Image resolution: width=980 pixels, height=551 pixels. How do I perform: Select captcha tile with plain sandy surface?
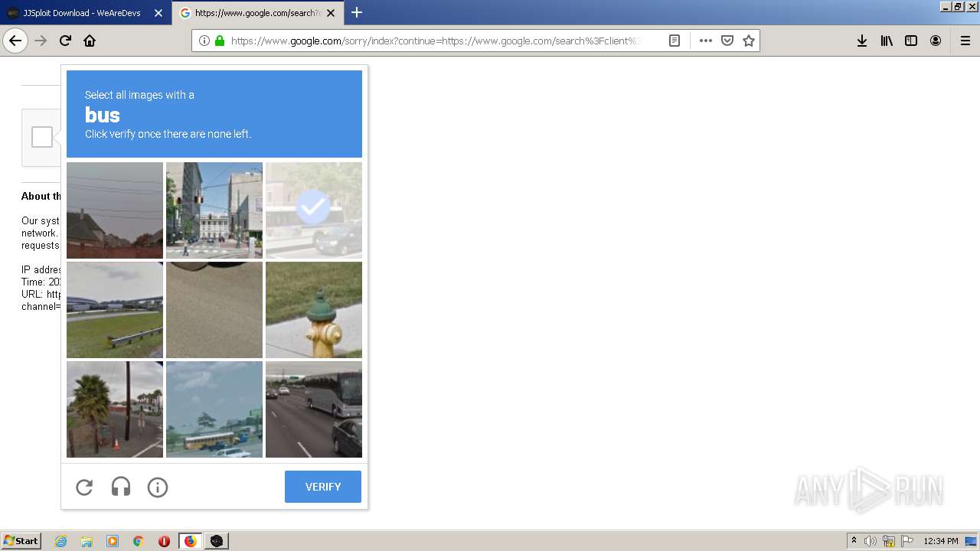point(214,310)
